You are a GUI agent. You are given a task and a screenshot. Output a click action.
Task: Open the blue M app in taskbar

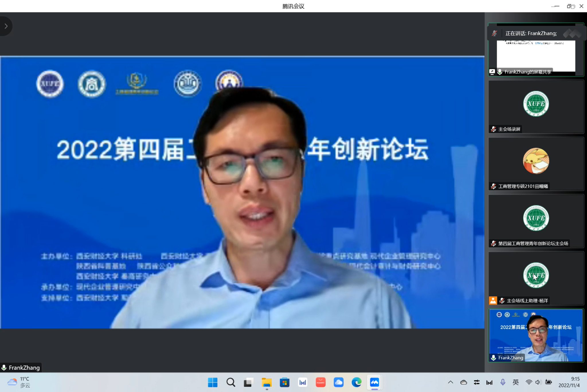(x=303, y=382)
